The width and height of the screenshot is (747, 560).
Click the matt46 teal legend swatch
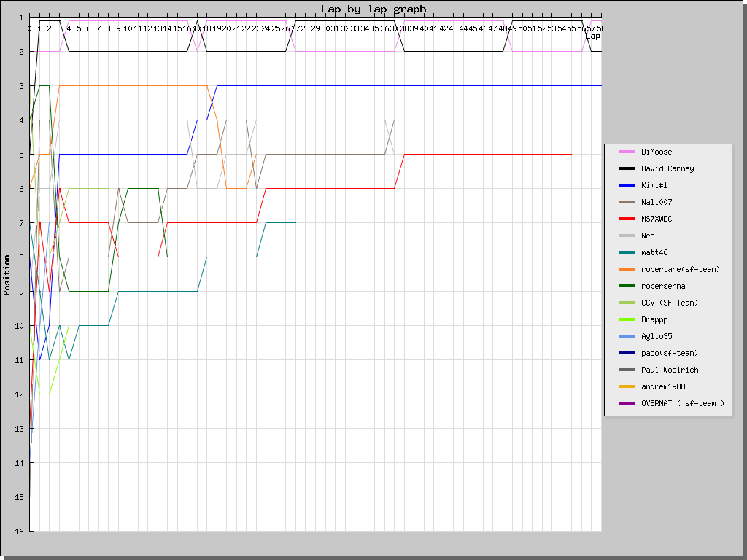(627, 252)
